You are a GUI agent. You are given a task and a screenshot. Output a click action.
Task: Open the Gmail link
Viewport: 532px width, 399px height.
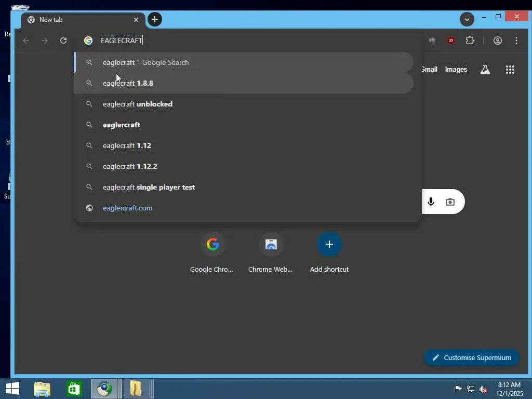click(429, 70)
